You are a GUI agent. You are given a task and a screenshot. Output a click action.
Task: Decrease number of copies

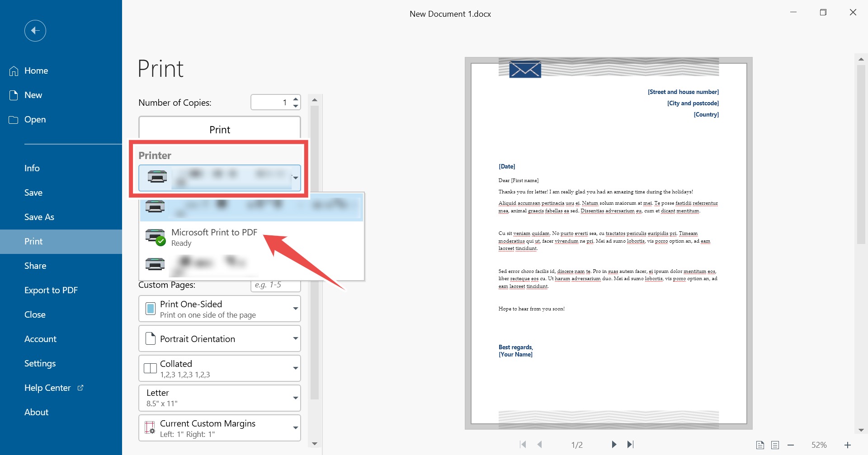tap(295, 106)
